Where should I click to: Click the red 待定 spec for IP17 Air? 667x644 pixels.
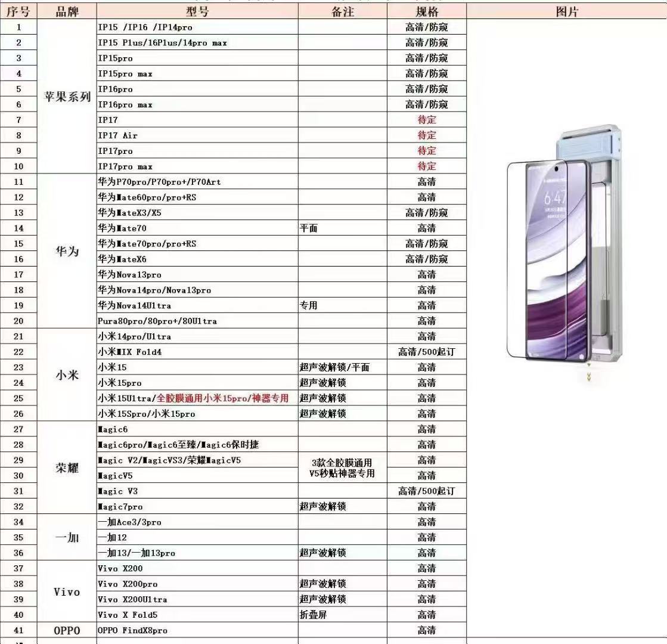[427, 135]
